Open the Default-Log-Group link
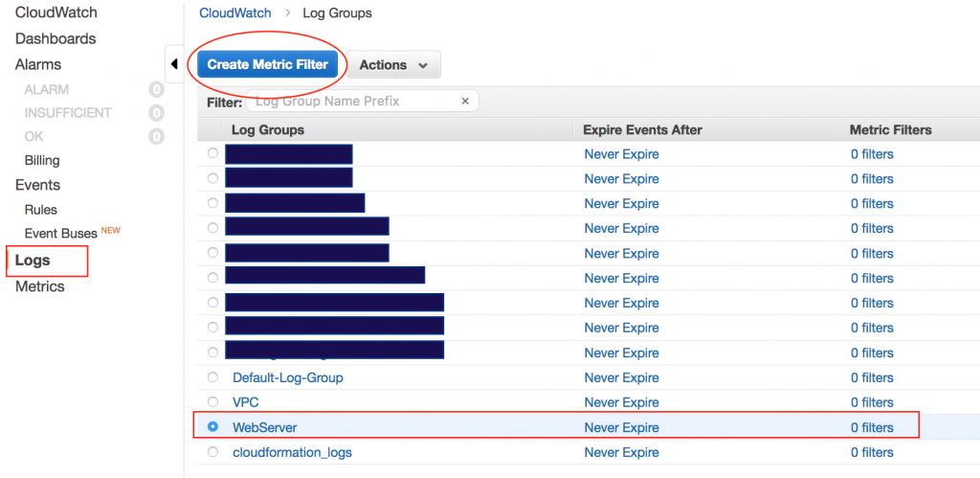This screenshot has width=980, height=478. click(x=287, y=377)
